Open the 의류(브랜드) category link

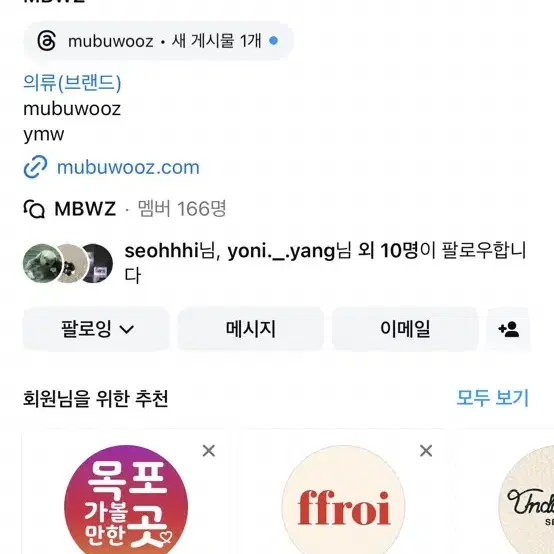72,83
